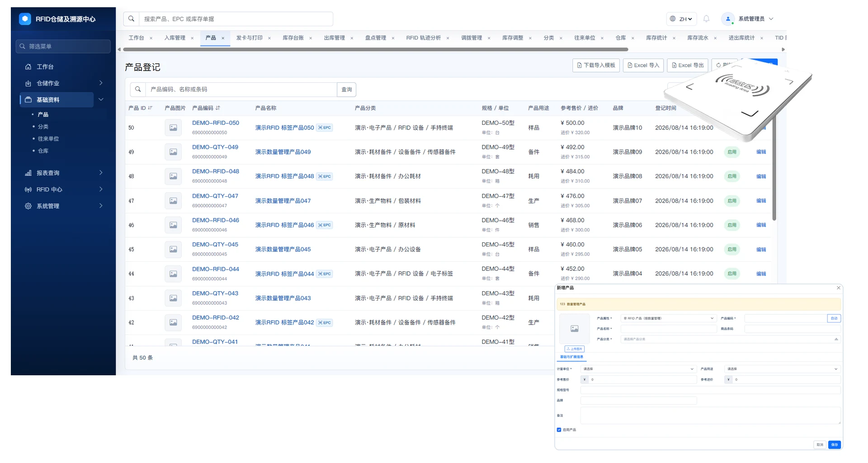Open the 计量单位 dropdown in 新增产品
Image resolution: width=868 pixels, height=463 pixels.
click(638, 369)
